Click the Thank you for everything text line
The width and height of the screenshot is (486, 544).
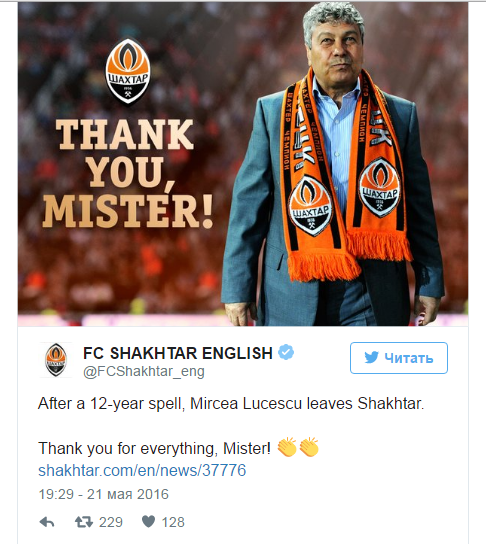(x=154, y=448)
